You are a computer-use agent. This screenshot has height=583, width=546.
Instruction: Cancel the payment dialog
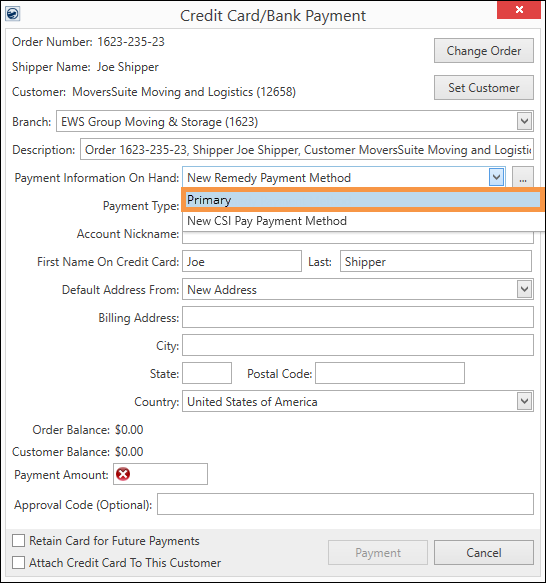pos(484,553)
